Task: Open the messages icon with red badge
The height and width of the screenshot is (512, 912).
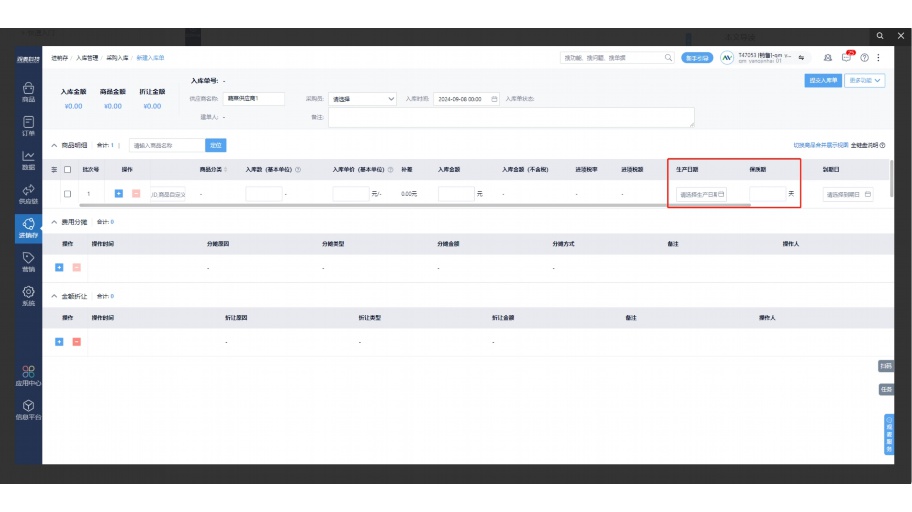Action: [847, 57]
